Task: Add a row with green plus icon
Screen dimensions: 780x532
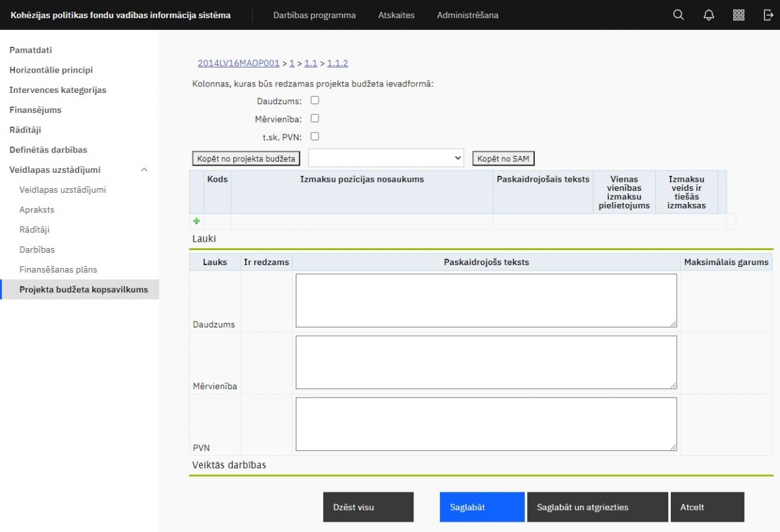Action: (196, 221)
